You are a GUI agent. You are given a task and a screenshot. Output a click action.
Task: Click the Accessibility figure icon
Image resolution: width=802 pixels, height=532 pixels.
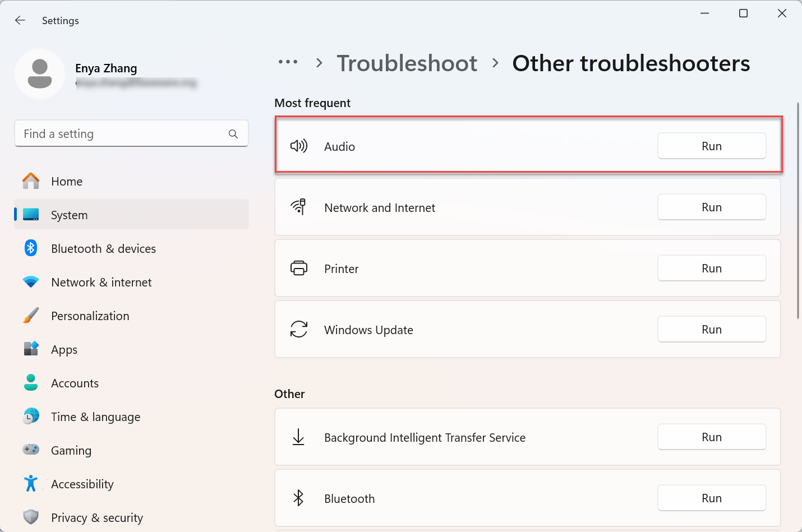(31, 483)
